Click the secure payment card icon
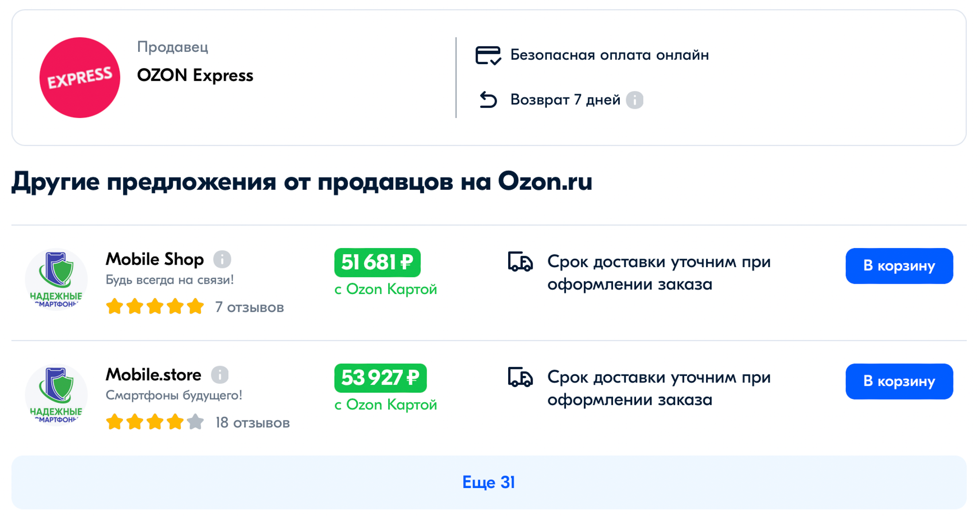Viewport: 980px width, 516px height. tap(488, 55)
